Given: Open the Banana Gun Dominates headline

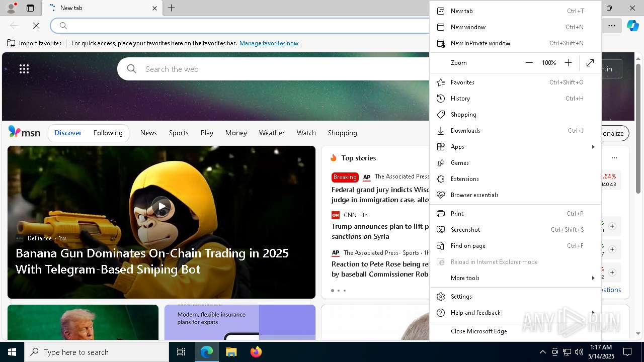Looking at the screenshot, I should tap(152, 261).
